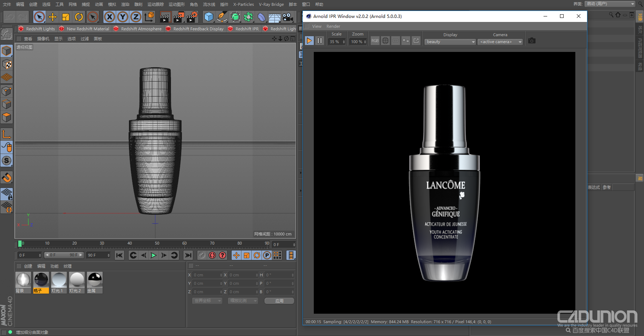Click the green timeline playhead marker
This screenshot has height=336, width=644.
(20, 243)
